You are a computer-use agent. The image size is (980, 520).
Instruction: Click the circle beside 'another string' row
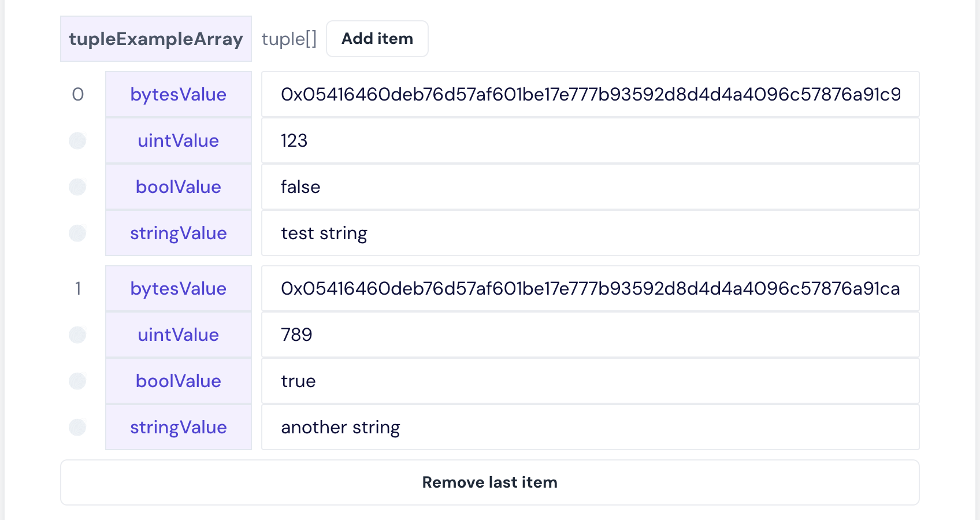point(77,428)
